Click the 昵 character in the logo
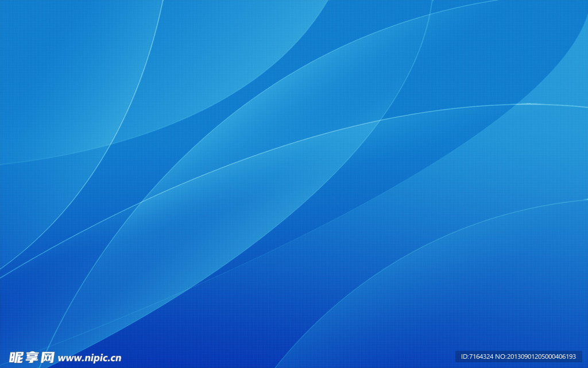Image resolution: width=588 pixels, height=368 pixels. click(x=16, y=357)
